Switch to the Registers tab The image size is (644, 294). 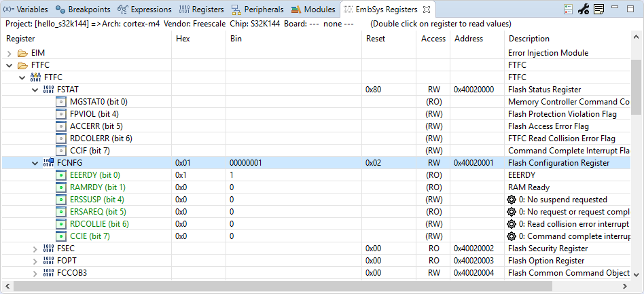click(x=202, y=9)
